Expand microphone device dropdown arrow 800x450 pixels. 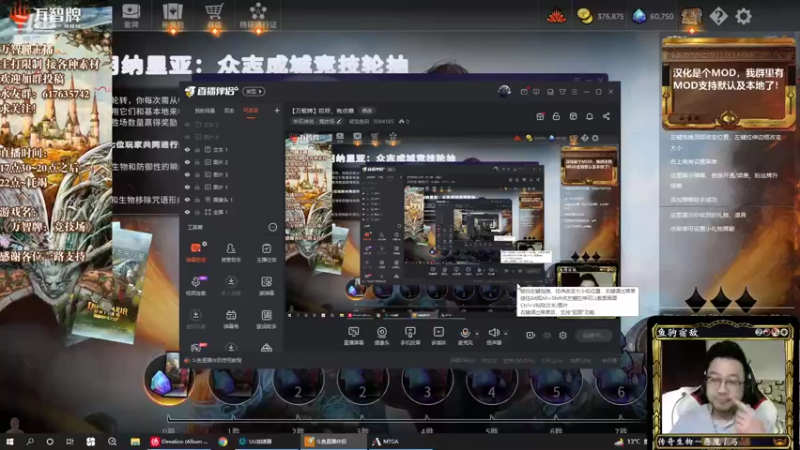[x=477, y=334]
